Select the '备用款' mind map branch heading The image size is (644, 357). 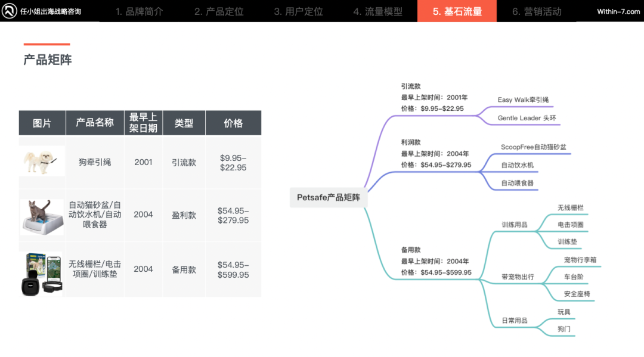pos(411,250)
